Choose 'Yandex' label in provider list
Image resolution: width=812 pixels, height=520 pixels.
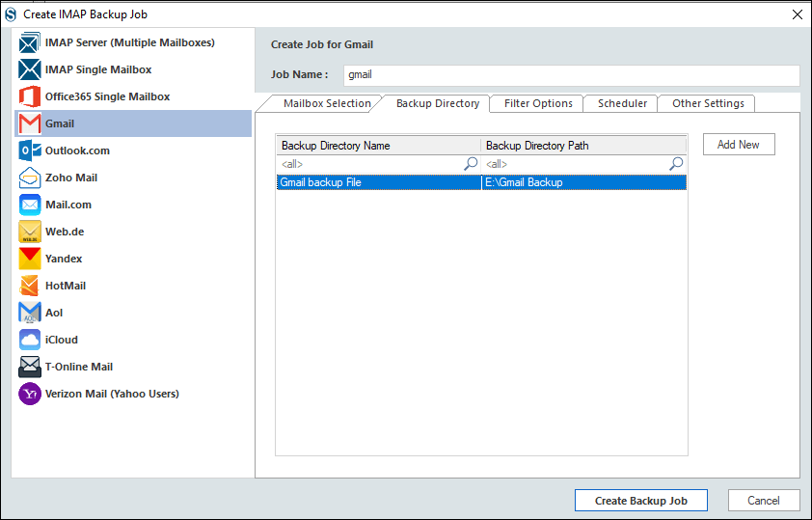tap(64, 259)
